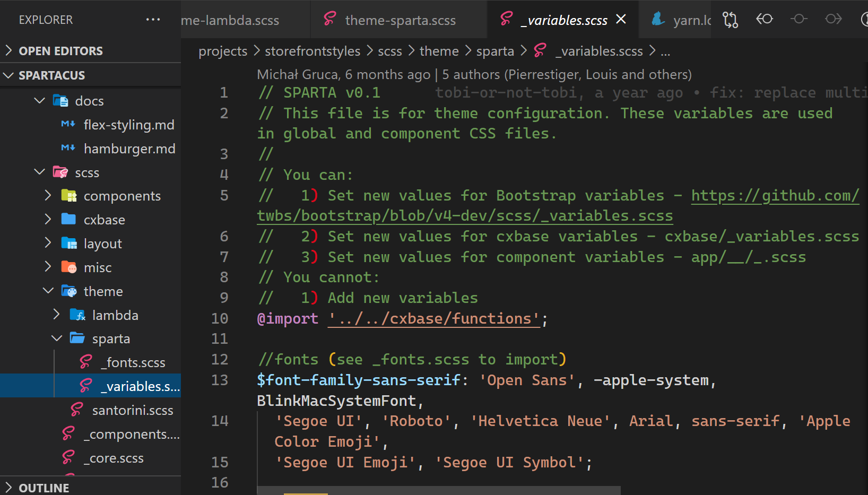The image size is (868, 495).
Task: Click the storefrontstyles breadcrumb
Action: click(x=313, y=51)
